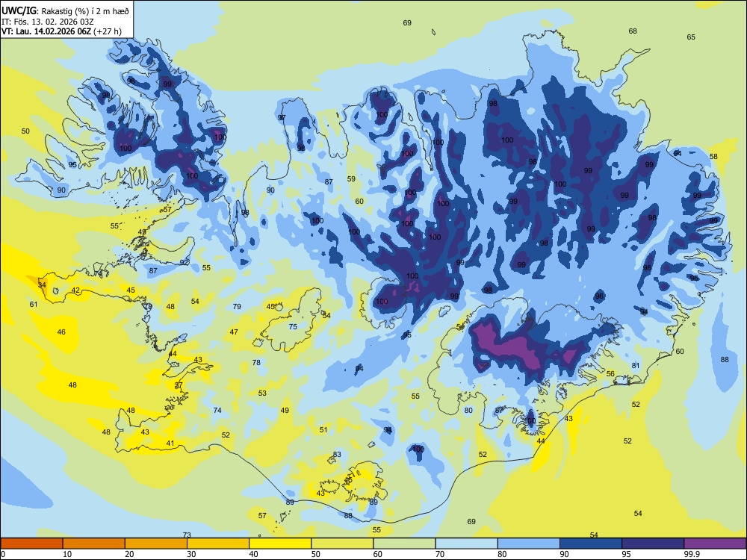Click the map value '92' on the west peninsula

coord(184,262)
